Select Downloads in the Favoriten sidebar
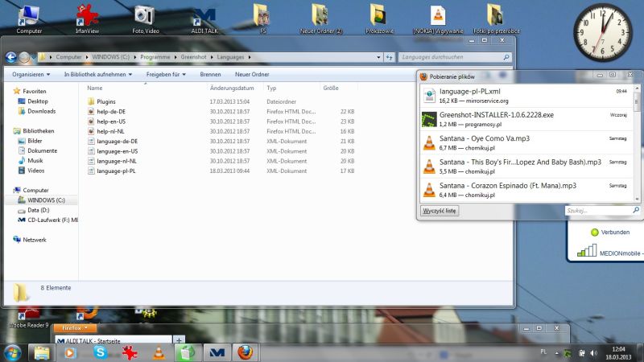 41,111
